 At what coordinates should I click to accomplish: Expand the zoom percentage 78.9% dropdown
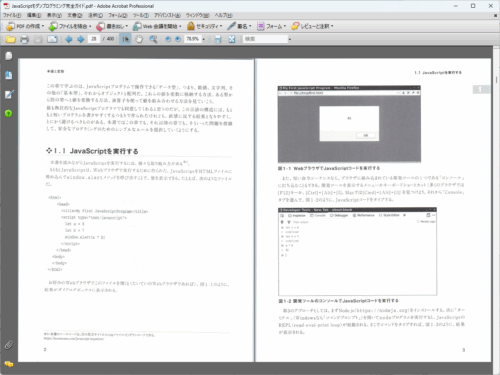(x=203, y=39)
